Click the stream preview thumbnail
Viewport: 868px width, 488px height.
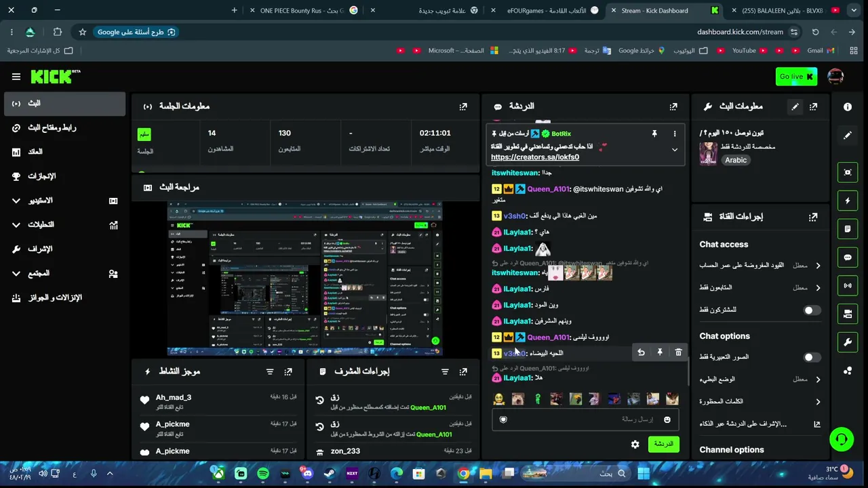(305, 279)
